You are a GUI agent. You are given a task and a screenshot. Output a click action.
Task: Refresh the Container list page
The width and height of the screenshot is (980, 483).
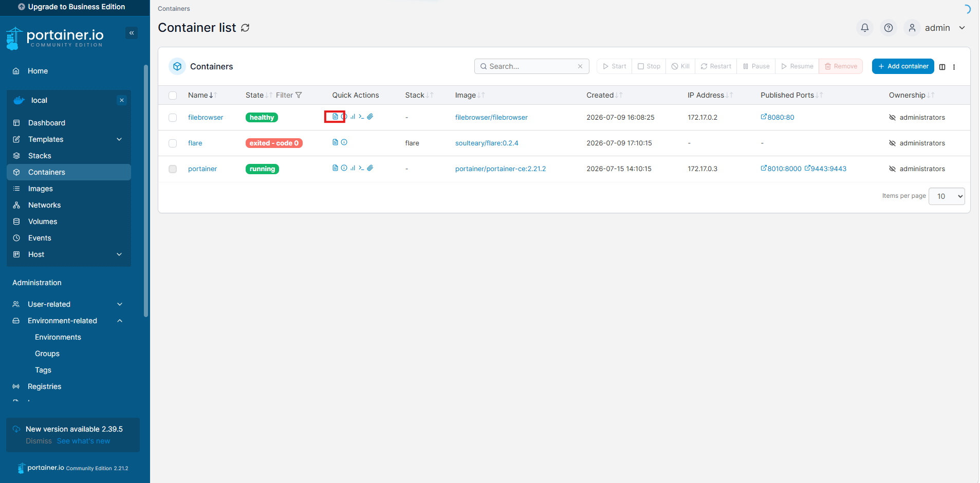coord(245,28)
